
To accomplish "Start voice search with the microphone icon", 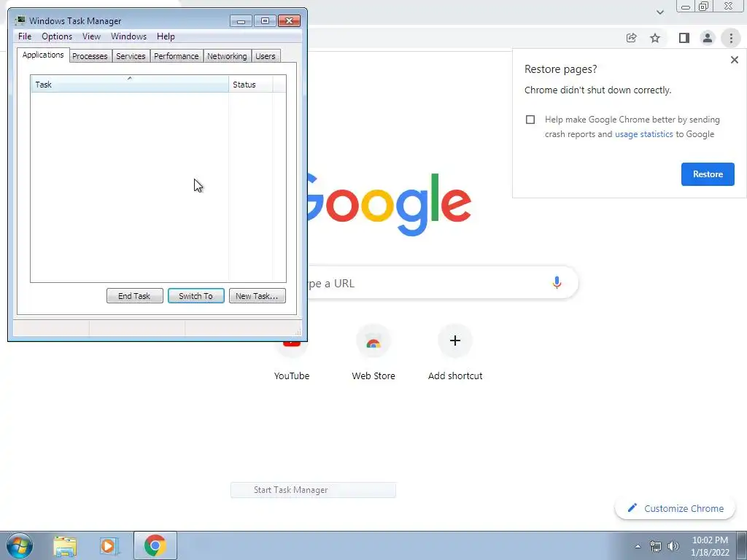I will pyautogui.click(x=557, y=282).
